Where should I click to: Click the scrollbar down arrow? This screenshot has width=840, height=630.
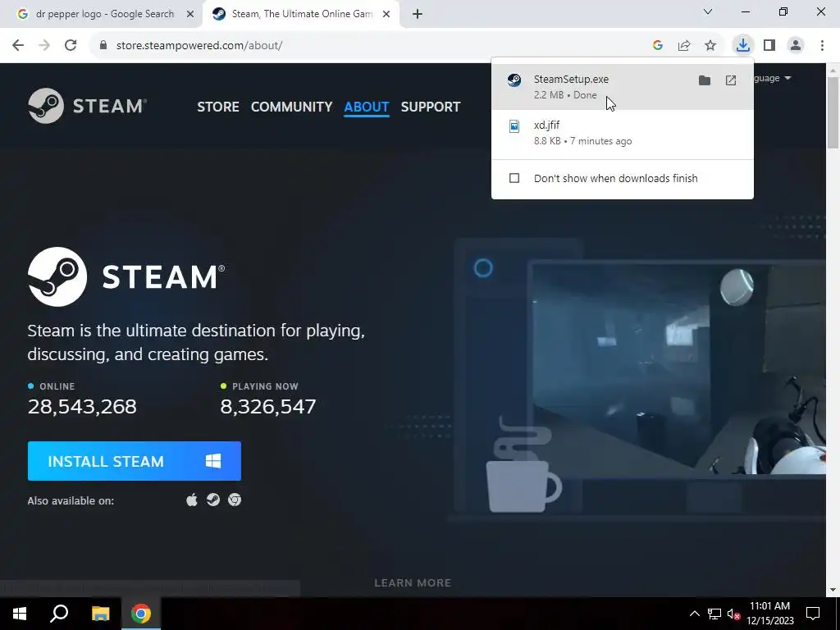tap(833, 590)
